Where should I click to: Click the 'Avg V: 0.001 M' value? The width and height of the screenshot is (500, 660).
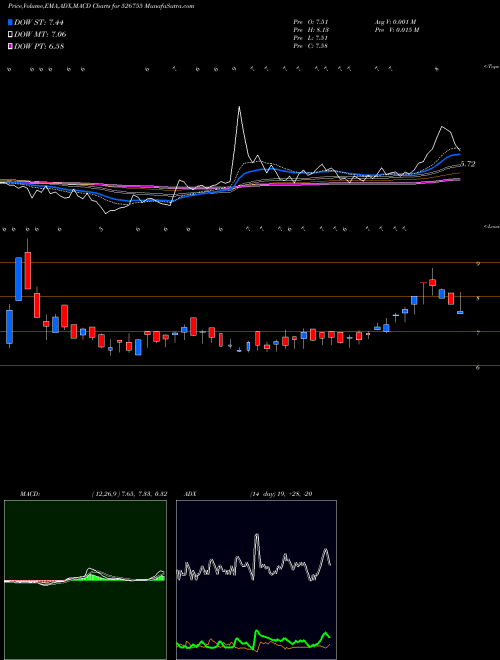tap(395, 22)
